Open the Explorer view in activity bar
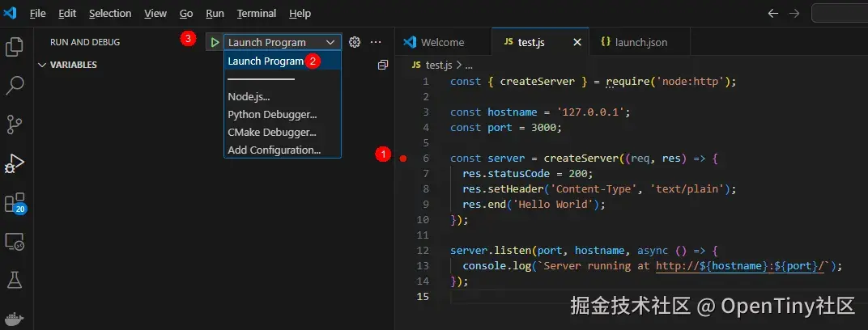The image size is (868, 330). [15, 47]
